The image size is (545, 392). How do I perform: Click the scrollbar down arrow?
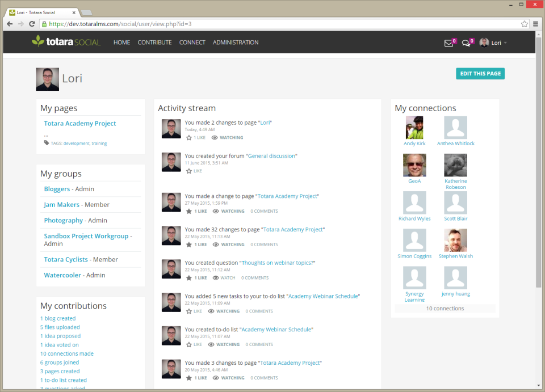[538, 385]
